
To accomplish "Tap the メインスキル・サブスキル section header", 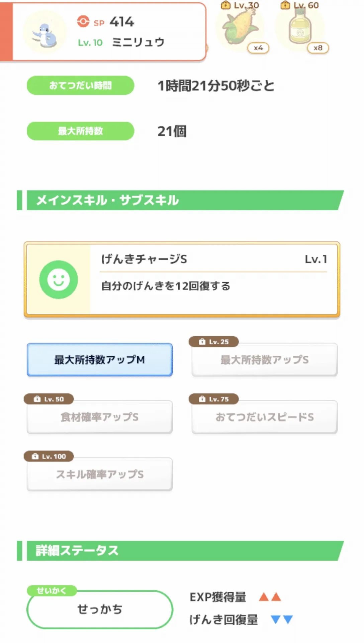I will (x=181, y=200).
